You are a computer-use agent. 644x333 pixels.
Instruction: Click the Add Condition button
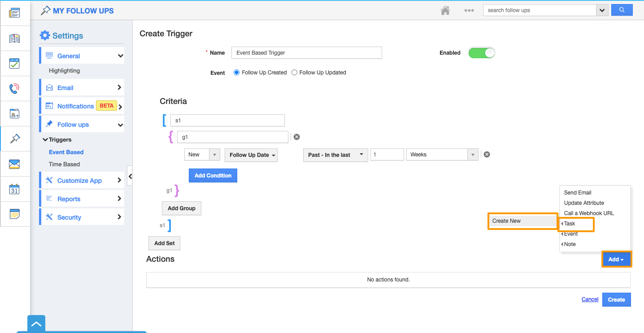pyautogui.click(x=213, y=176)
